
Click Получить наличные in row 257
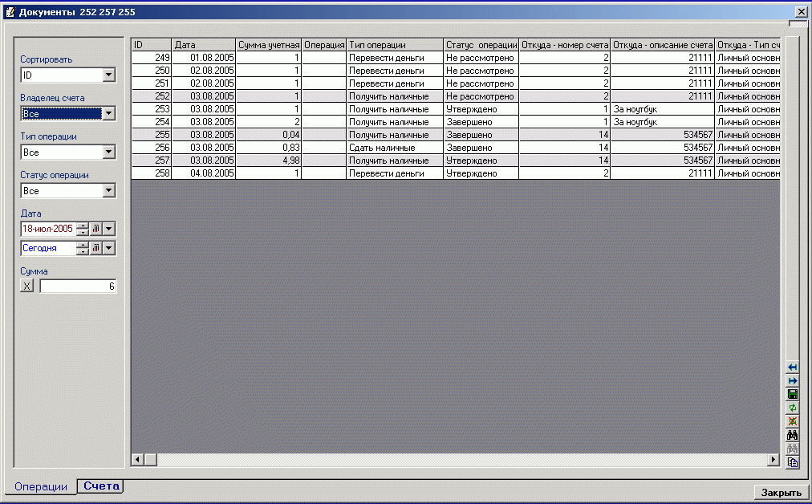(x=395, y=161)
